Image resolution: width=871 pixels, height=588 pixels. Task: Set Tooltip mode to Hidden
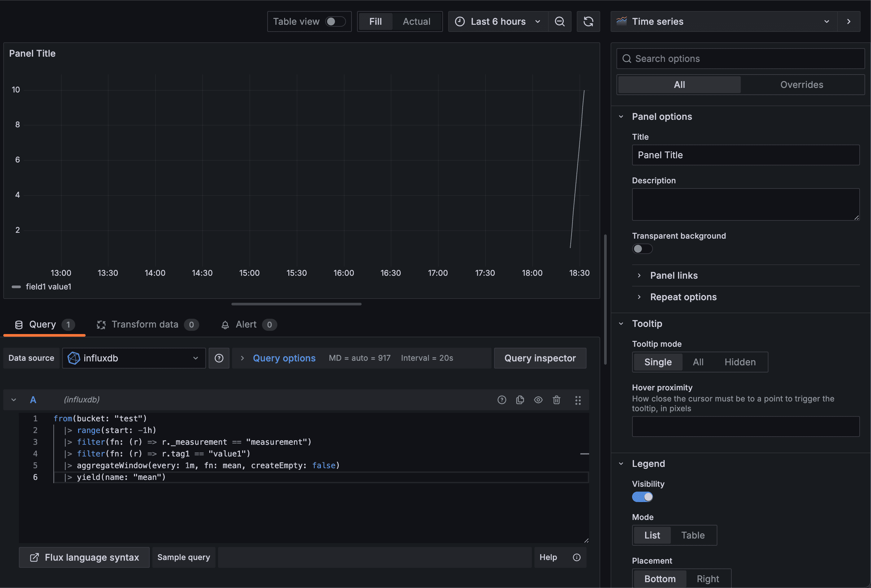pos(740,362)
